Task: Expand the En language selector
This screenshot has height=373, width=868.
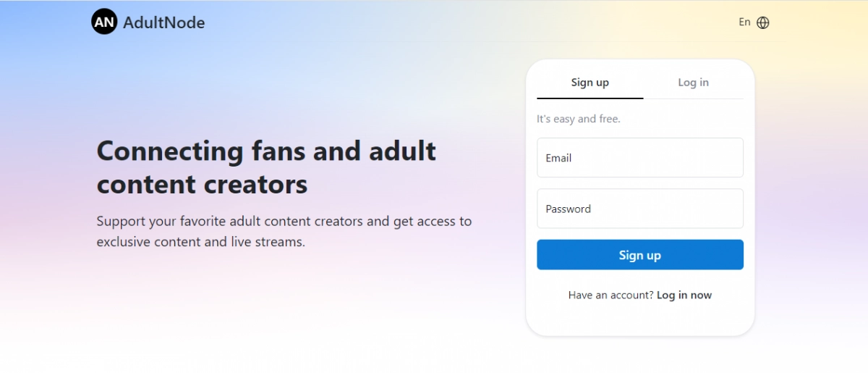Action: point(744,22)
